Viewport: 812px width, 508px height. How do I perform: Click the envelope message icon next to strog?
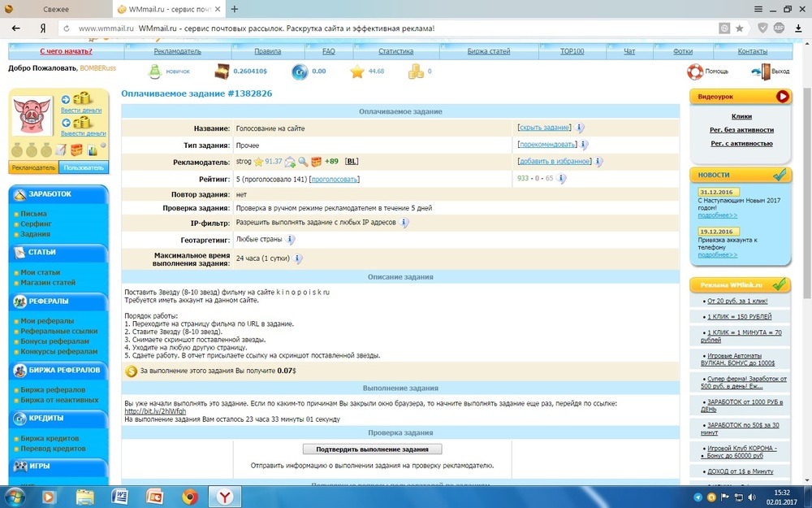[x=317, y=162]
